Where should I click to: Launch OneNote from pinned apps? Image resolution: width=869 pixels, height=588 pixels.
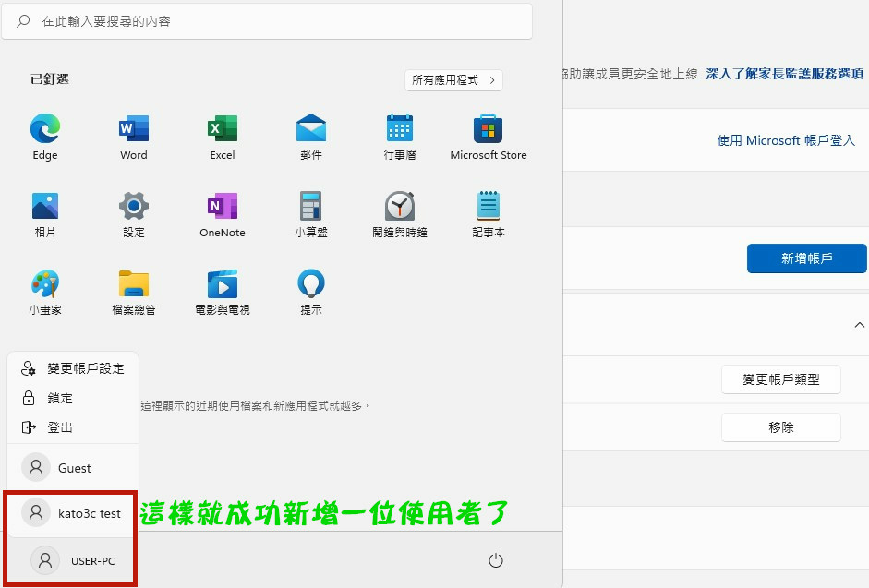tap(223, 214)
